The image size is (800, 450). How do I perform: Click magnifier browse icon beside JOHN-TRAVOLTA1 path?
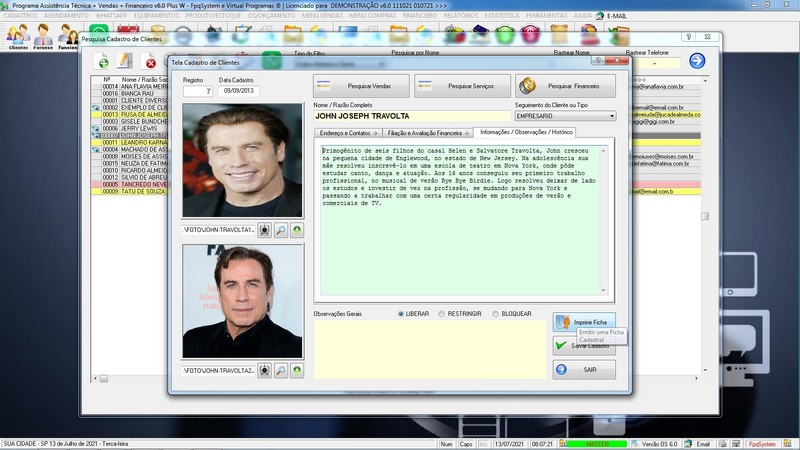(x=281, y=230)
